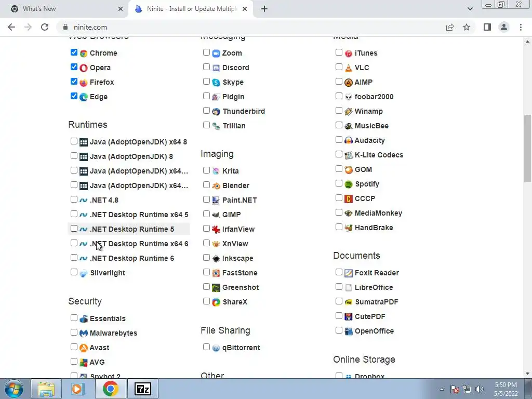Click the page vertical scrollbar thumb

(x=527, y=148)
